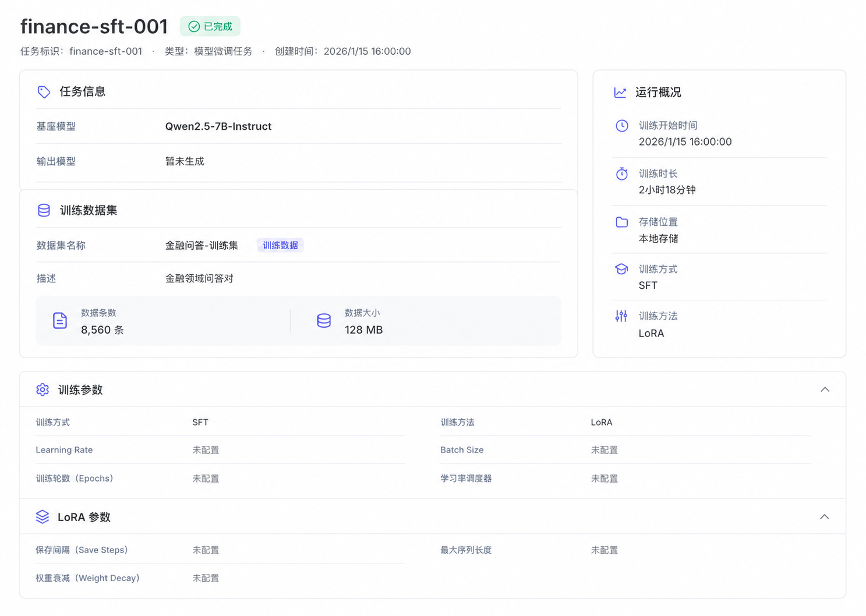Click the 本地存储 storage location value
The width and height of the screenshot is (866, 616).
(x=659, y=239)
